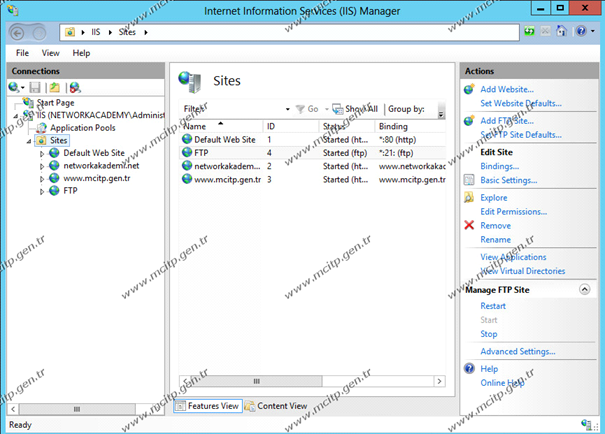Click Restart under Manage FTP Site
The image size is (605, 434).
(x=493, y=306)
